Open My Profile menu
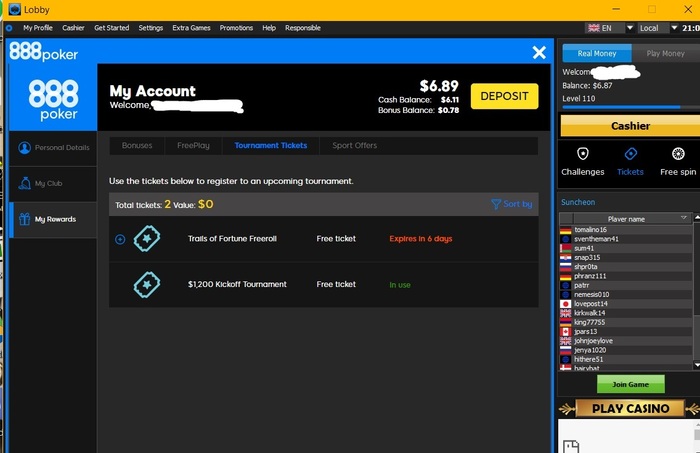 [x=38, y=28]
